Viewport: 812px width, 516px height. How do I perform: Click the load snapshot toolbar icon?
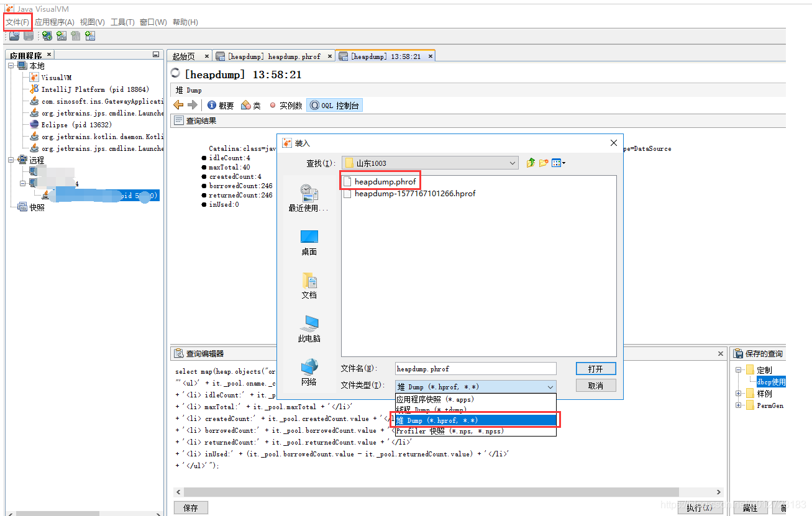(14, 36)
